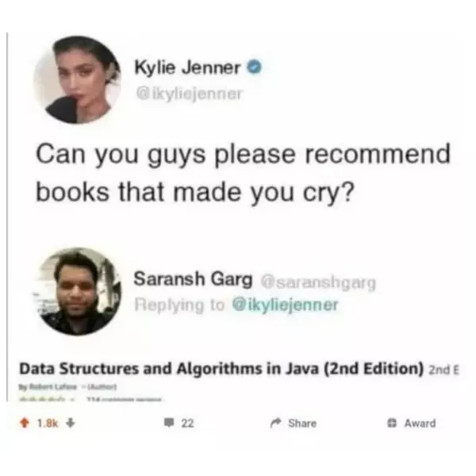This screenshot has height=476, width=476.
Task: Click the Award gift icon
Action: 392,423
